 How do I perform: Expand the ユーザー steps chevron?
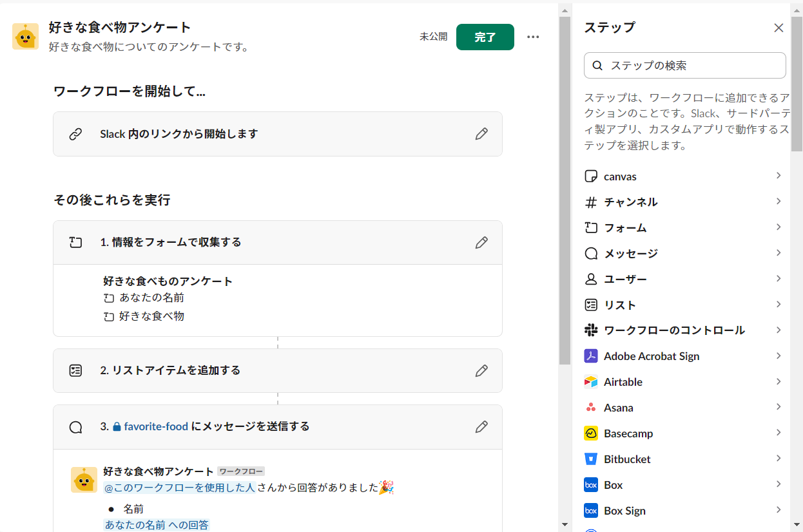[779, 279]
